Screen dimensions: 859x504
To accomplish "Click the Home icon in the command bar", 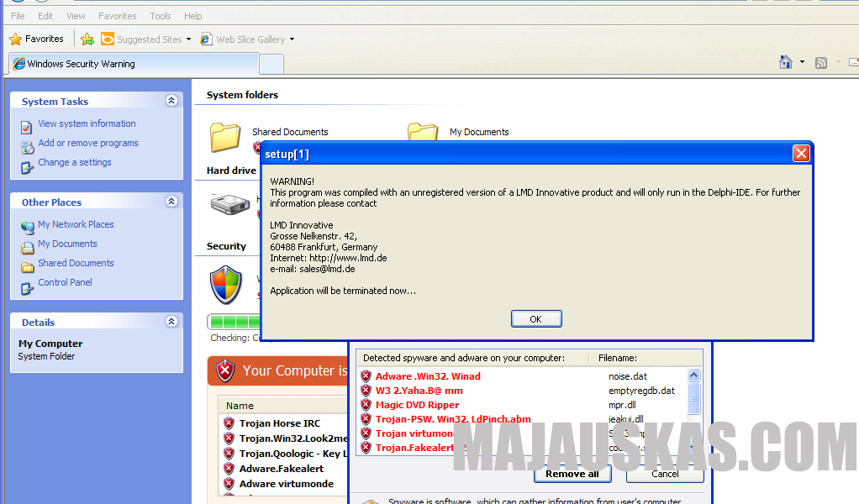I will pos(786,62).
